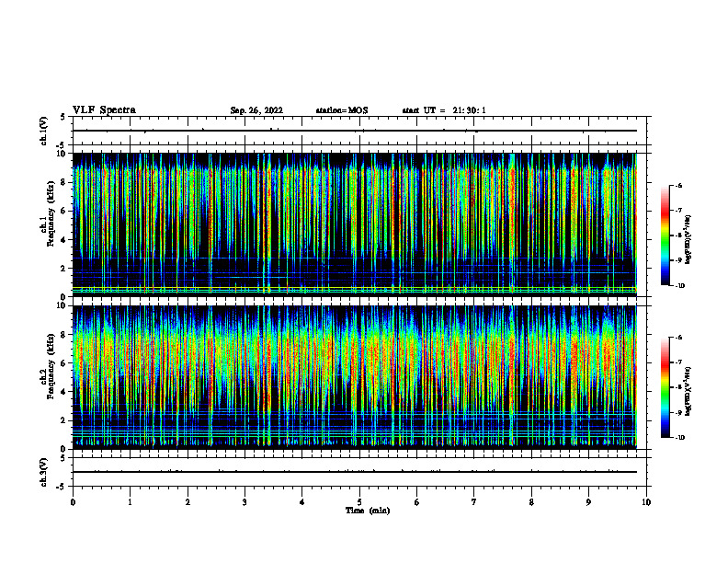This screenshot has height=563, width=728.
Task: Click the VLF Spectra title
Action: click(104, 110)
